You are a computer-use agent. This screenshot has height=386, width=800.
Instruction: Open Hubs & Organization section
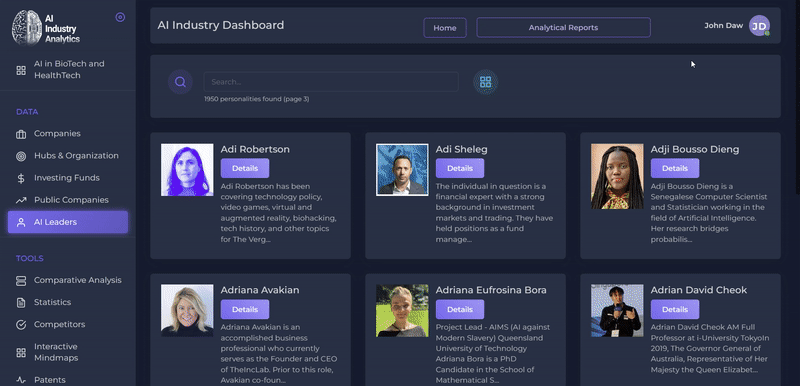point(68,156)
